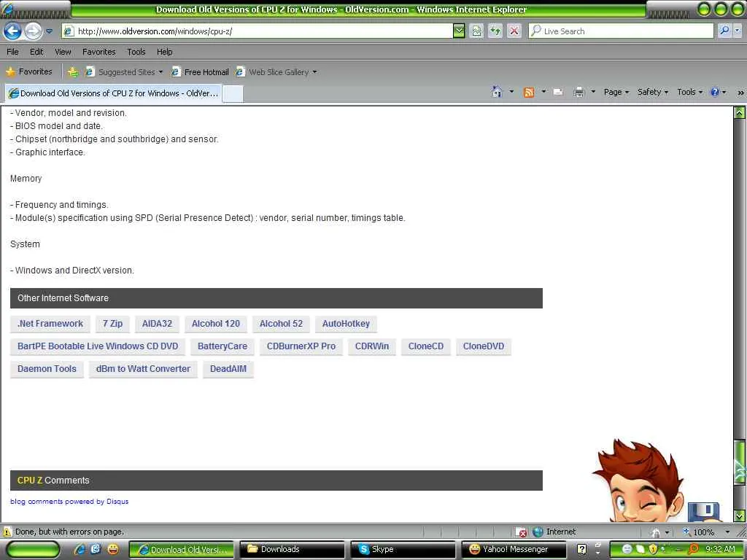Go back with the browser Back arrow

pos(13,31)
